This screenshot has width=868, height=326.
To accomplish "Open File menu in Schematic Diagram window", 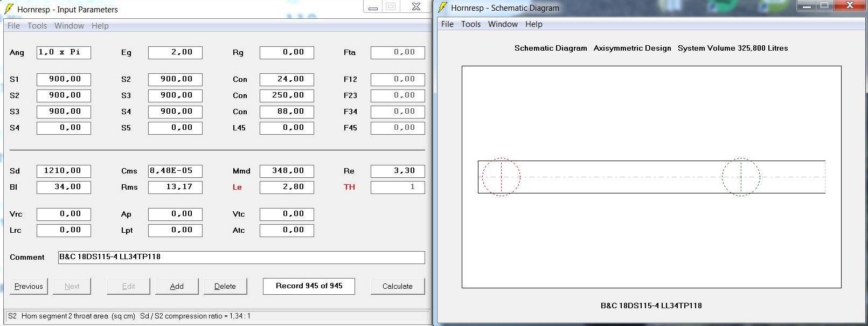I will (447, 24).
